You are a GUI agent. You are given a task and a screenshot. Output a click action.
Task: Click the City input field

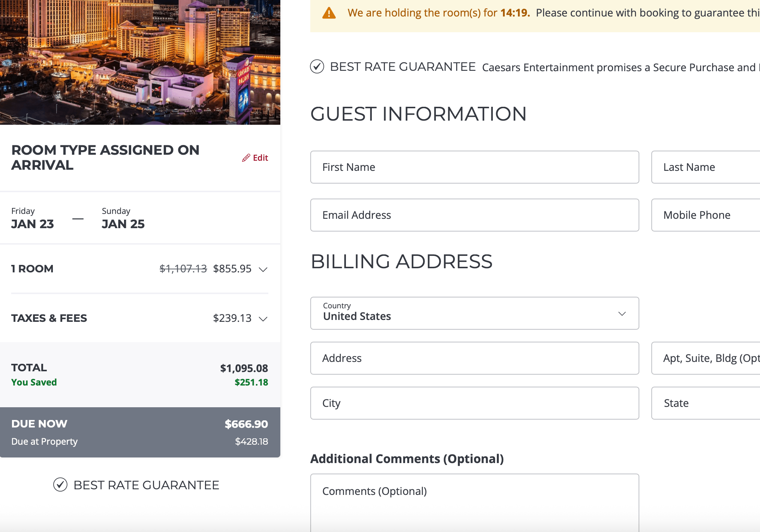click(474, 403)
